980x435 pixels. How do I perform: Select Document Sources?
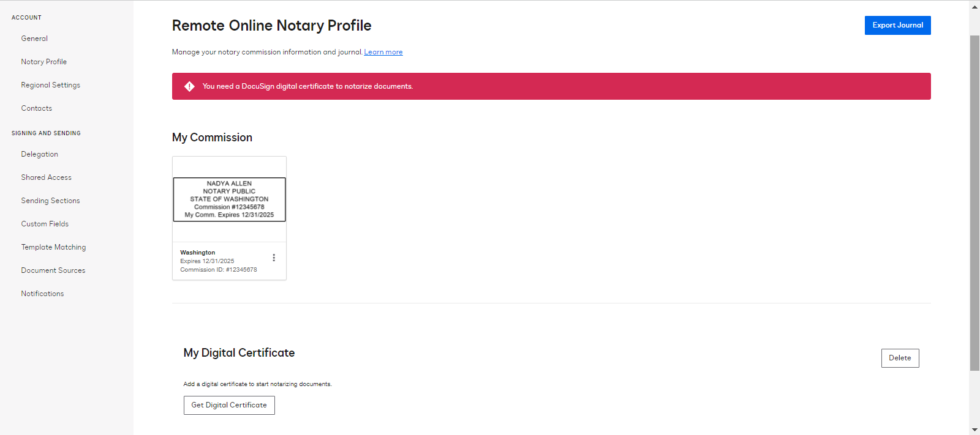coord(53,270)
